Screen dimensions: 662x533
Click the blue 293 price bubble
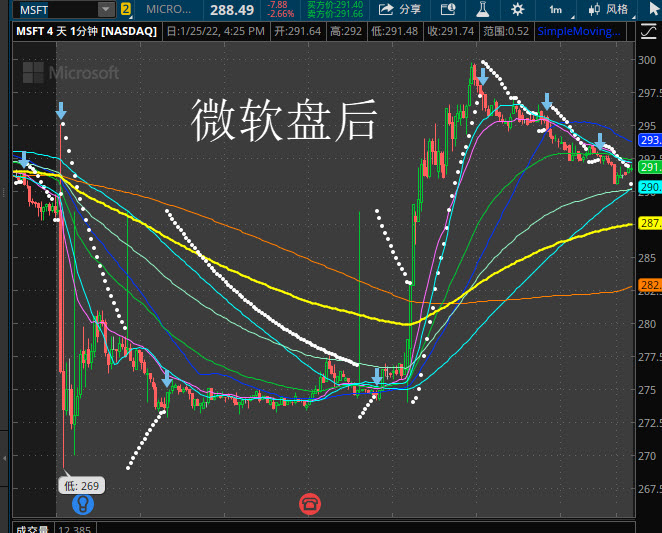click(x=650, y=140)
